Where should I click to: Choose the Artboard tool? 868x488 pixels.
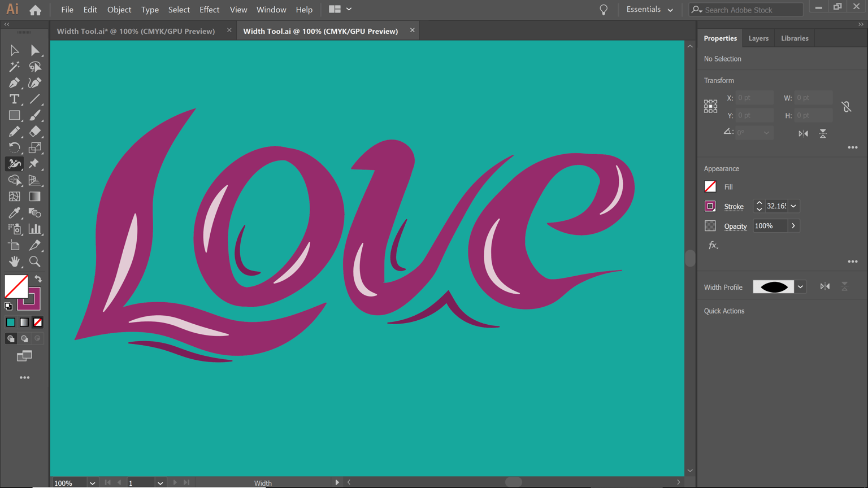(x=14, y=245)
